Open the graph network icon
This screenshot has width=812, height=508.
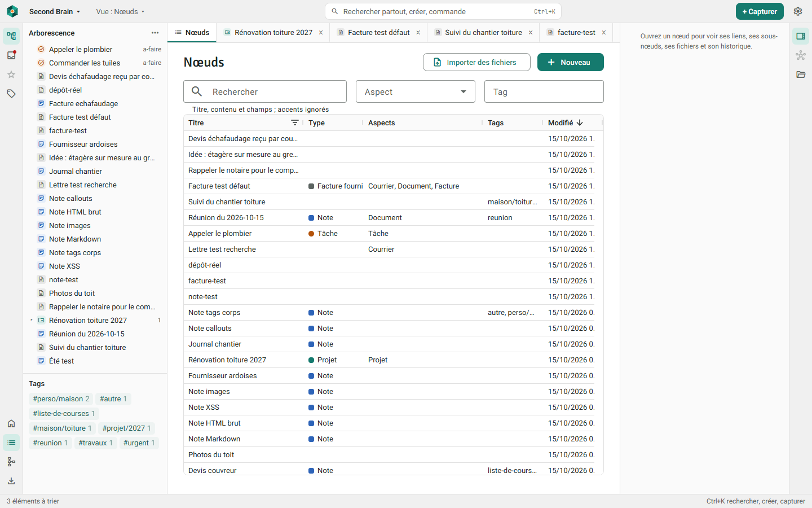[x=801, y=55]
